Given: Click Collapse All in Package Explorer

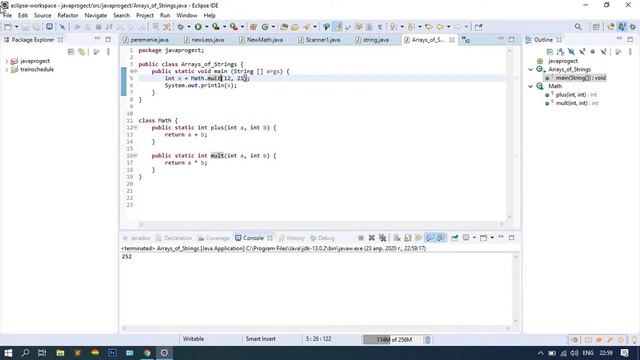Looking at the screenshot, I should 71,52.
